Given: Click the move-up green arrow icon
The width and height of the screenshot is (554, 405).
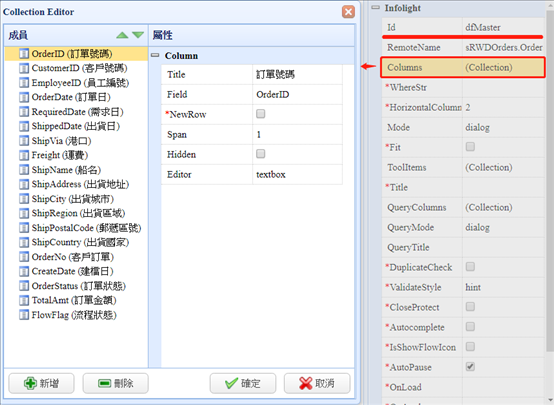Looking at the screenshot, I should pos(122,35).
